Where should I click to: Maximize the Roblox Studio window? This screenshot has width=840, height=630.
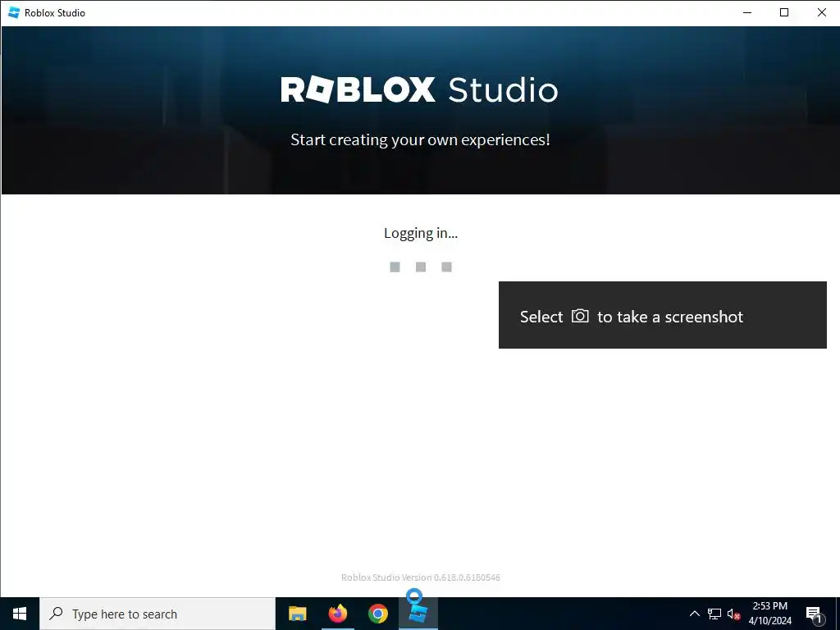tap(784, 12)
